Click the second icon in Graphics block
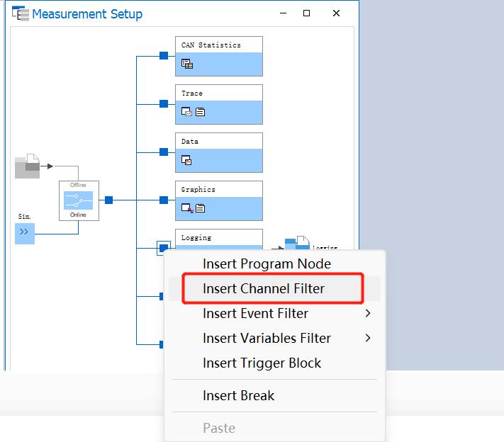Screen dimensions: 504x442 [200, 208]
